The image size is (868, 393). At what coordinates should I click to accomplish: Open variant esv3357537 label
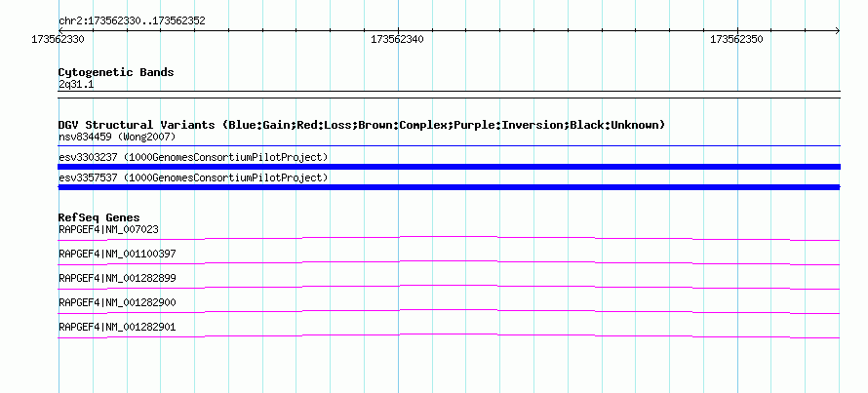pos(193,177)
